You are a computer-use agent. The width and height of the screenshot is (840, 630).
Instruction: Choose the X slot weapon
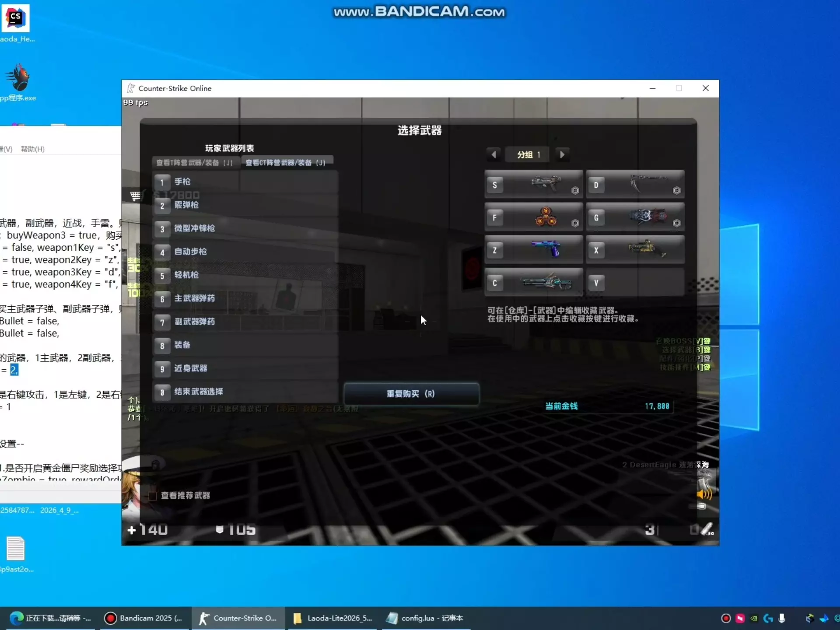[x=635, y=250]
